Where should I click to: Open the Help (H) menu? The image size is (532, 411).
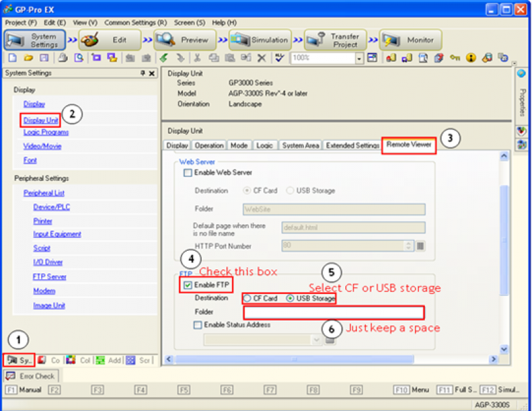tap(224, 23)
